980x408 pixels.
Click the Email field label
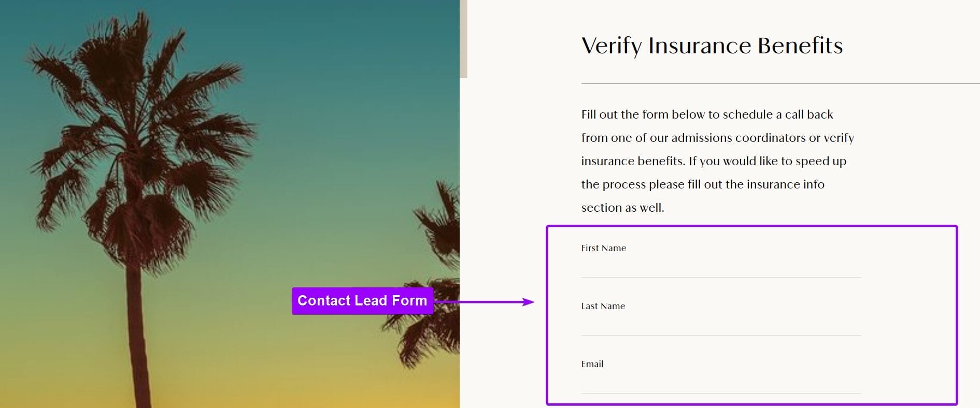pos(592,364)
